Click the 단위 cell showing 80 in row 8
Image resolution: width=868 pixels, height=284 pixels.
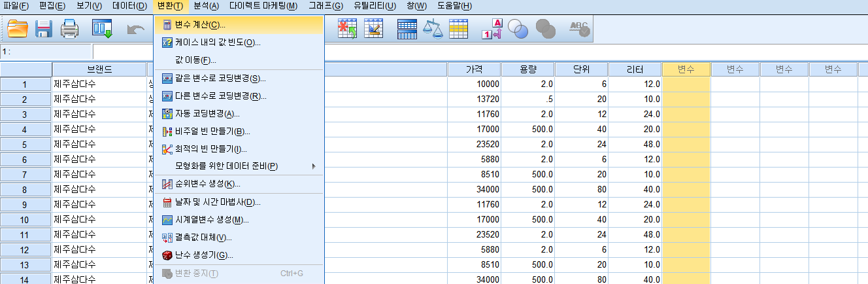582,190
